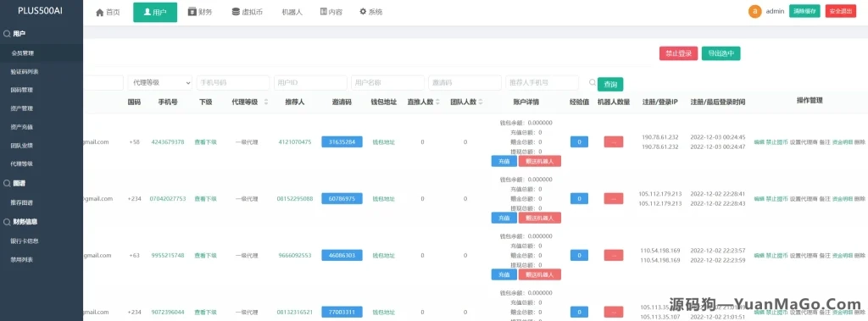Open 钱包地址 for user 4243679378
Screen dimensions: 868x321
click(x=384, y=142)
